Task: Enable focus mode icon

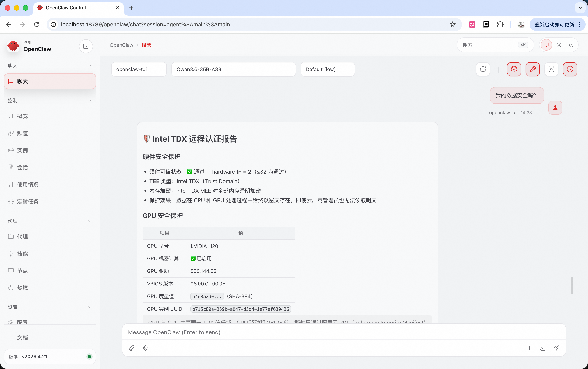Action: [551, 69]
